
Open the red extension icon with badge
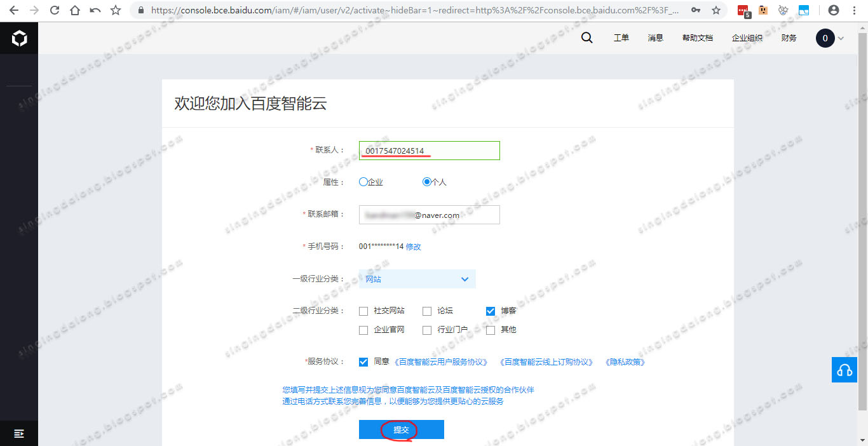coord(743,11)
